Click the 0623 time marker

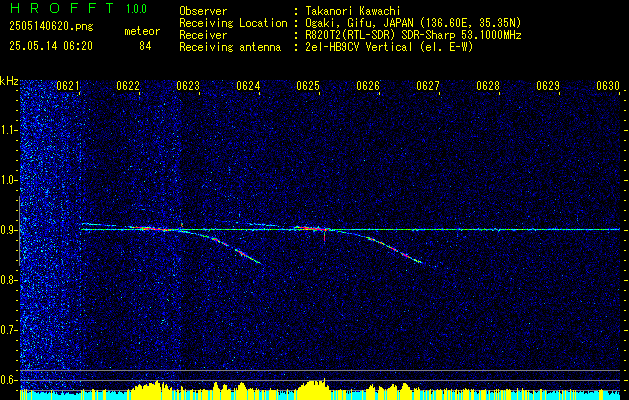(x=188, y=85)
